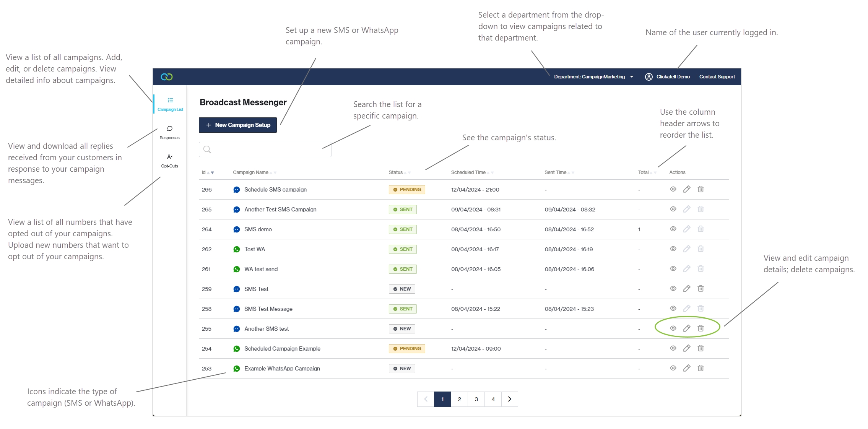
Task: Click the Clickatell logo in the header
Action: coord(167,77)
